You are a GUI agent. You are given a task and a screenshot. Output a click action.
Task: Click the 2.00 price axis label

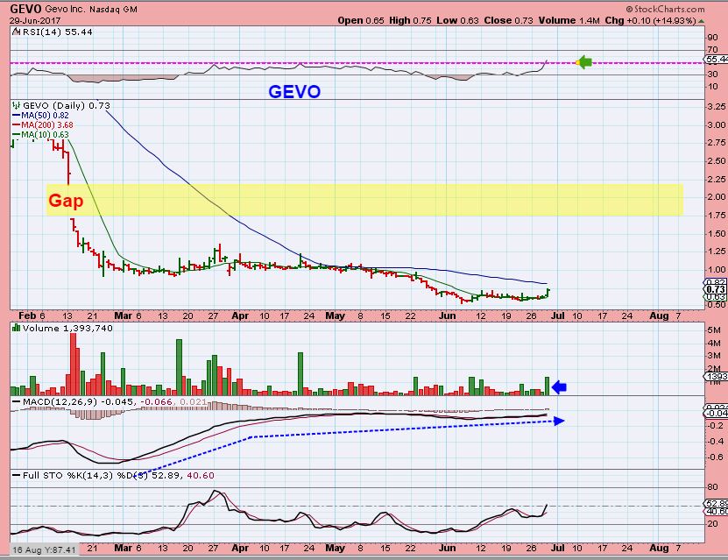(x=717, y=197)
